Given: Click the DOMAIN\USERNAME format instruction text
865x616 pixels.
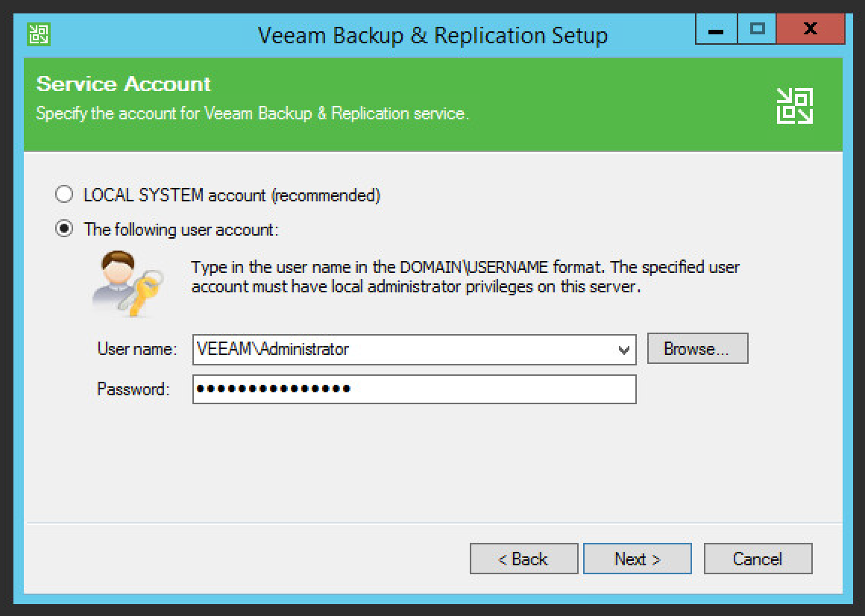Looking at the screenshot, I should pos(465,277).
